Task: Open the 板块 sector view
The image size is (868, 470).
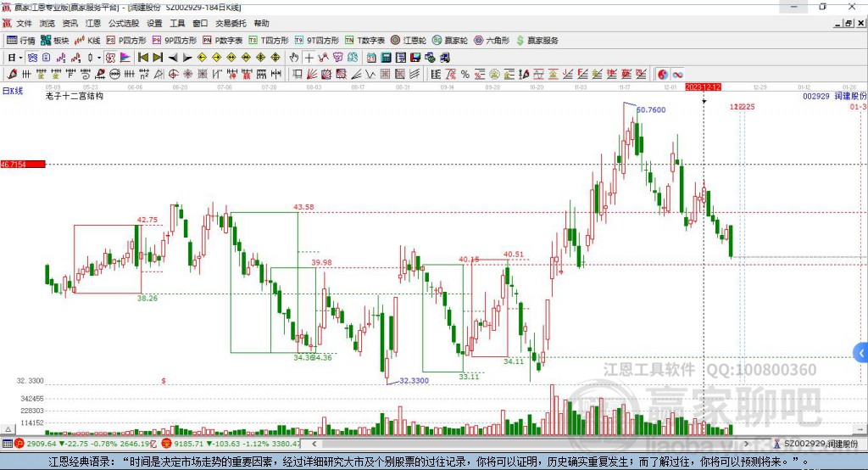Action: tap(55, 41)
